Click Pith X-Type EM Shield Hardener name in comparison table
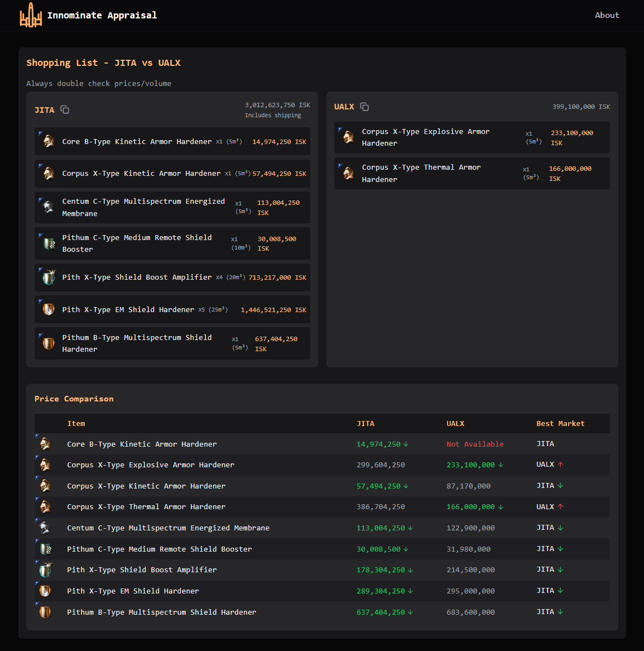The height and width of the screenshot is (651, 644). point(133,591)
